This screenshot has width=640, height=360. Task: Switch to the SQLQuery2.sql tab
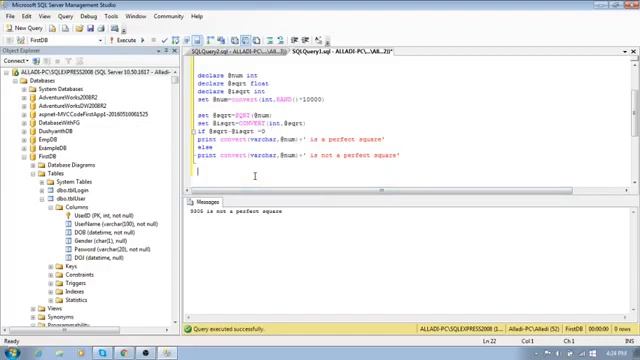coord(238,51)
